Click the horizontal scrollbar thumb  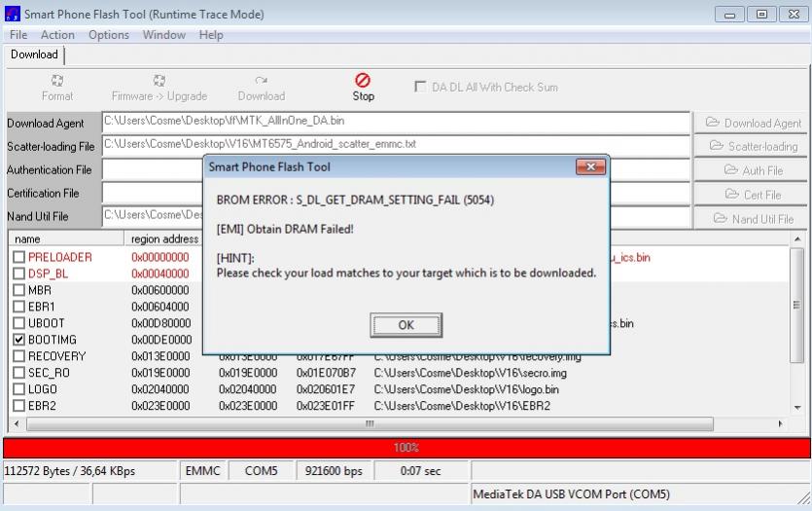pyautogui.click(x=370, y=424)
